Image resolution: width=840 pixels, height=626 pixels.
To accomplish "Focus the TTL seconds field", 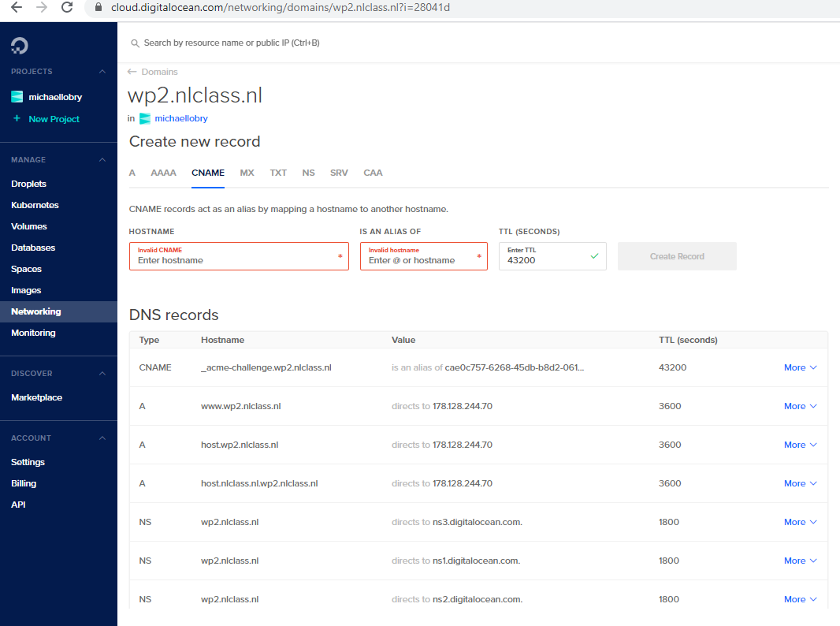I will [552, 256].
